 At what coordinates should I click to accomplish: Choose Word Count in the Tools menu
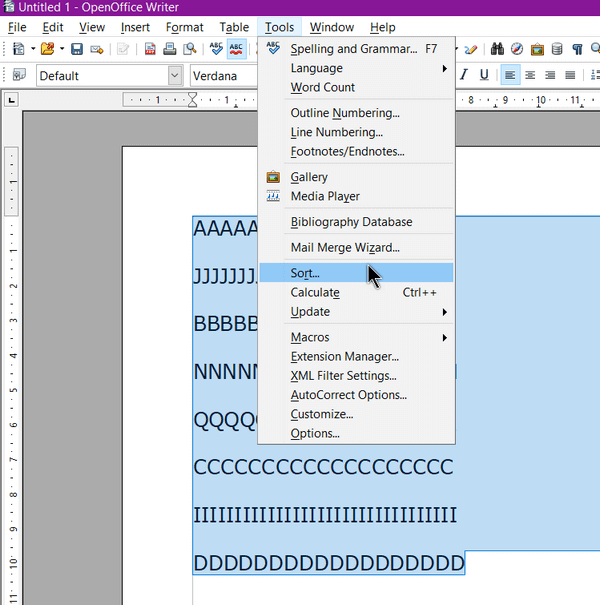click(x=356, y=87)
